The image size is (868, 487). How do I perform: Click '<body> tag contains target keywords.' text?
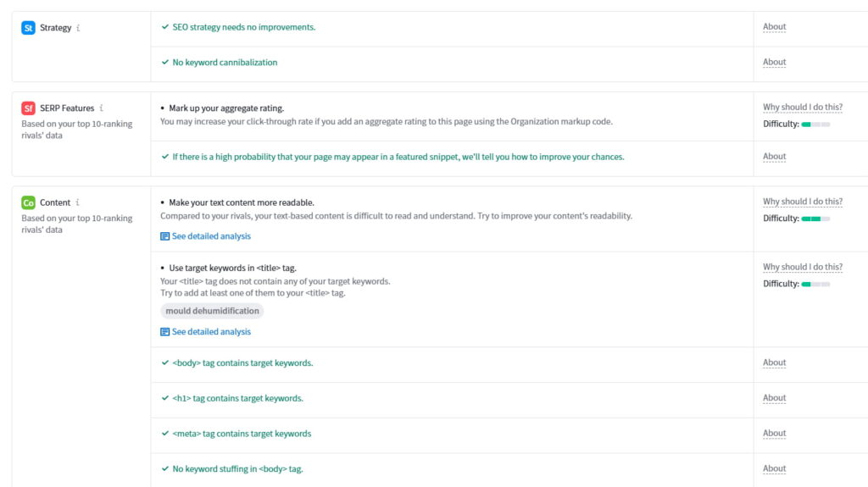click(x=242, y=363)
